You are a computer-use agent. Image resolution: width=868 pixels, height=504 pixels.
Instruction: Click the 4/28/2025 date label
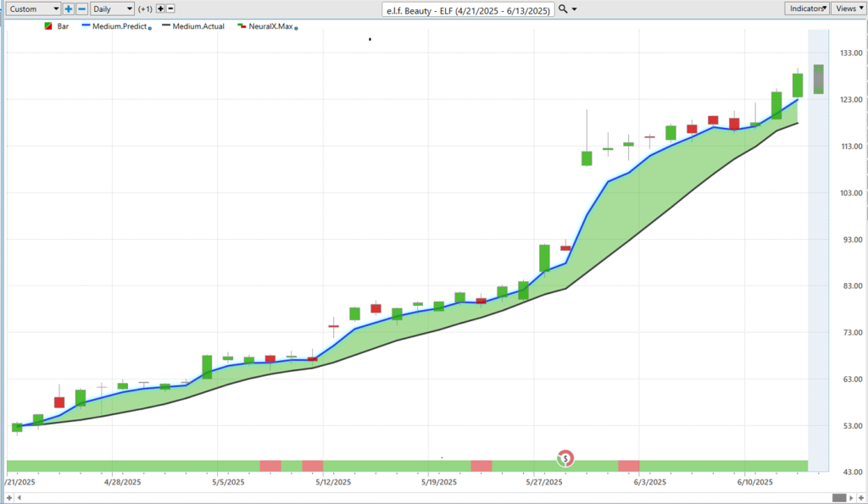tap(122, 482)
